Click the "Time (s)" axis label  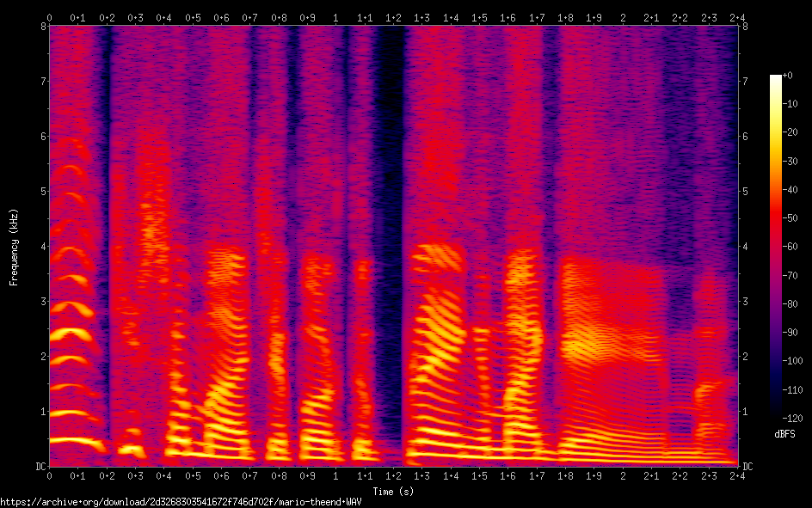pos(393,491)
